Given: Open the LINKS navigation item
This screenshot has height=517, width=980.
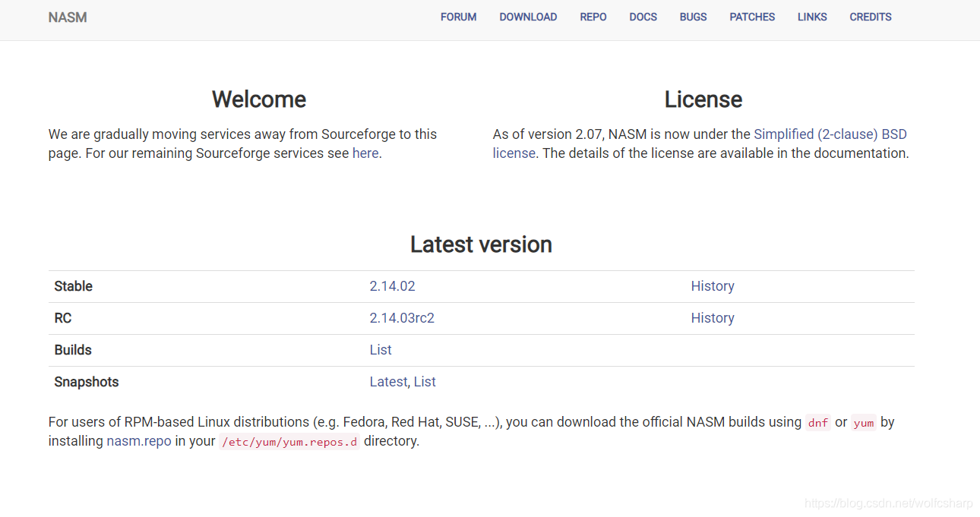Looking at the screenshot, I should 812,17.
